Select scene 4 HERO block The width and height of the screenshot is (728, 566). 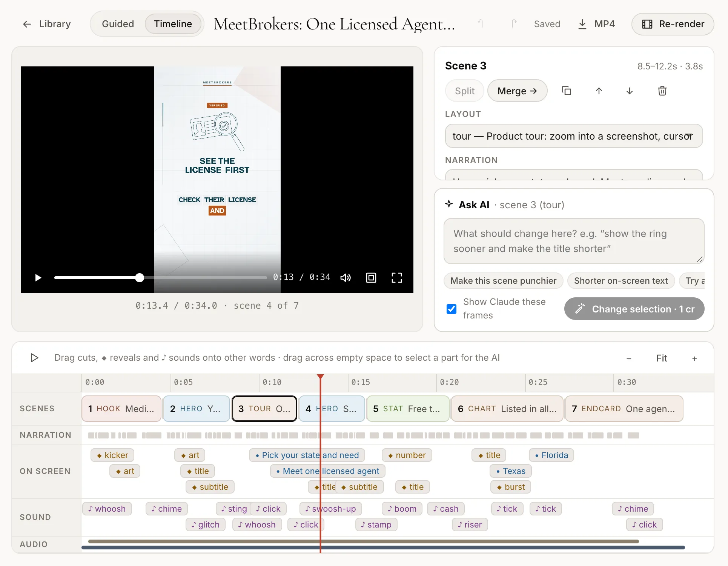click(x=332, y=409)
